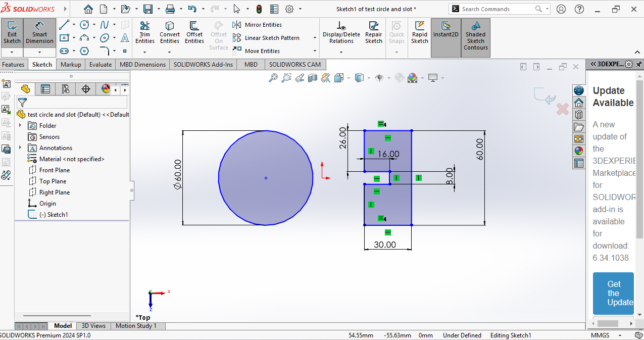Open the Trim Entities dropdown arrow
This screenshot has height=340, width=644.
click(x=145, y=51)
